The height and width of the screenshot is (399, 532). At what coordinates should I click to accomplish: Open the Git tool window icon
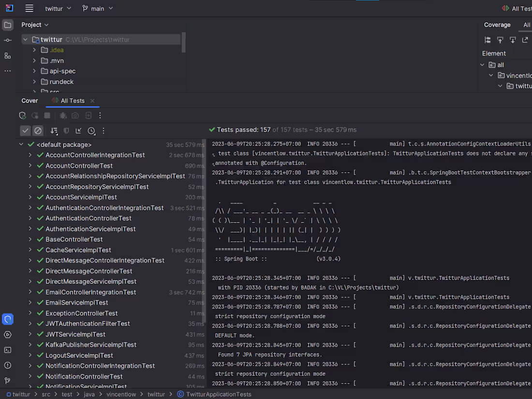point(7,381)
